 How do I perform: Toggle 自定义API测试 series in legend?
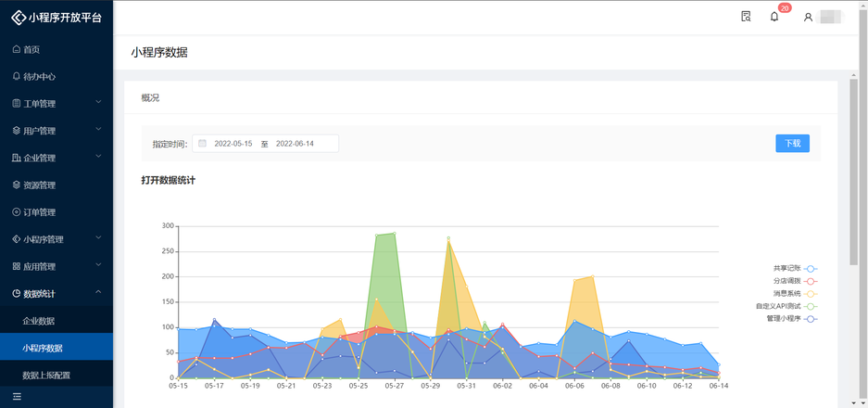pyautogui.click(x=811, y=306)
